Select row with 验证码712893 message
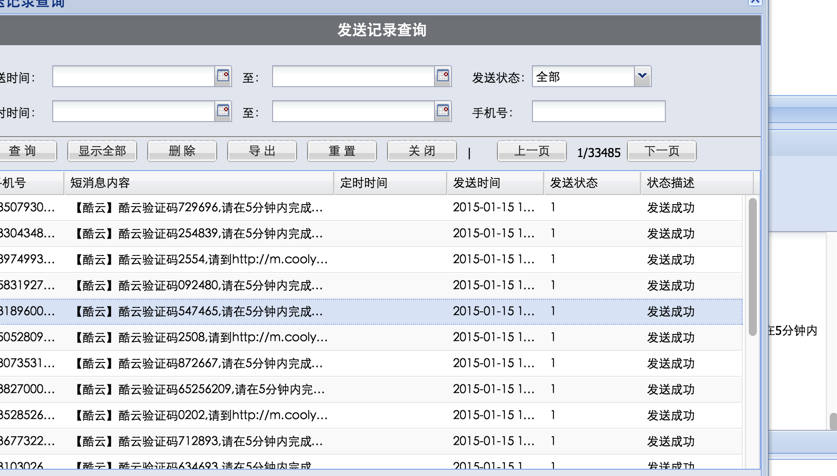837x476 pixels. [371, 441]
